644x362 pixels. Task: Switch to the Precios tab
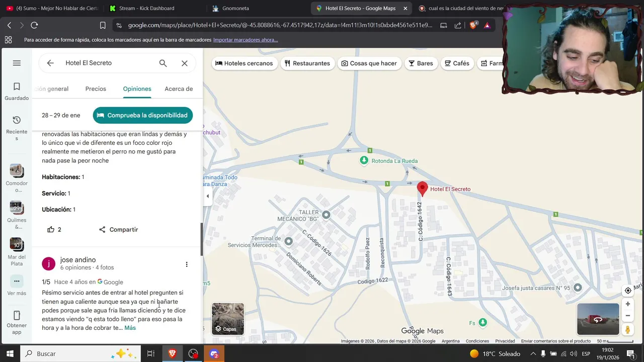point(96,88)
